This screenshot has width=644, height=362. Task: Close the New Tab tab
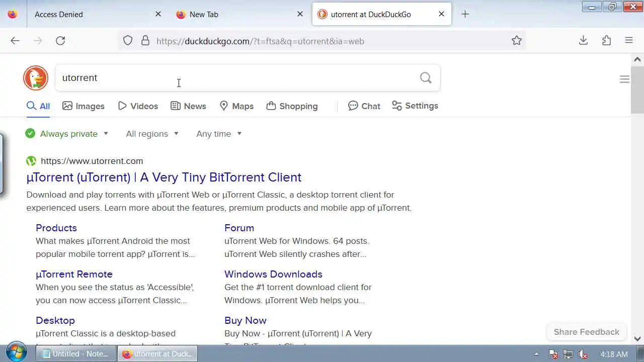300,14
